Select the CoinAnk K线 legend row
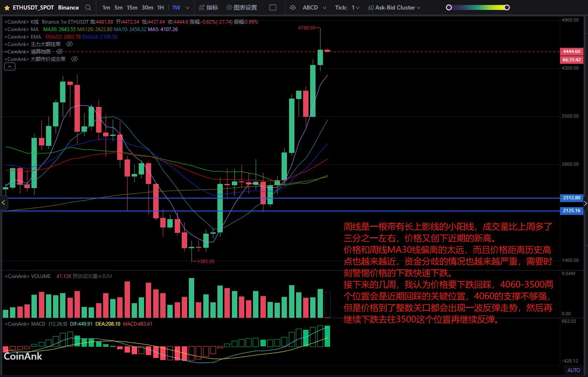Screen dimensions: 588x377 131,22
